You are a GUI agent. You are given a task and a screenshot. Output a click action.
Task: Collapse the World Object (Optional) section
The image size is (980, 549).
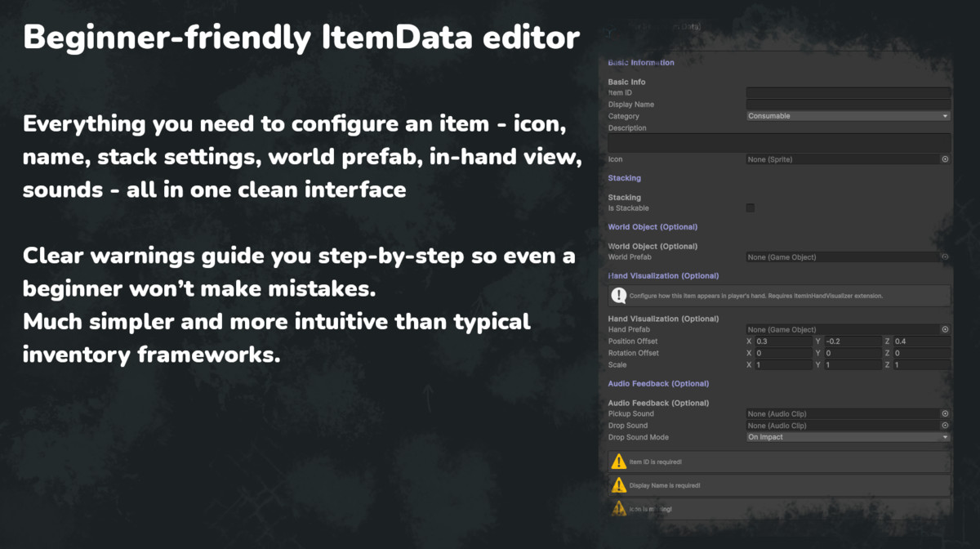pos(653,226)
